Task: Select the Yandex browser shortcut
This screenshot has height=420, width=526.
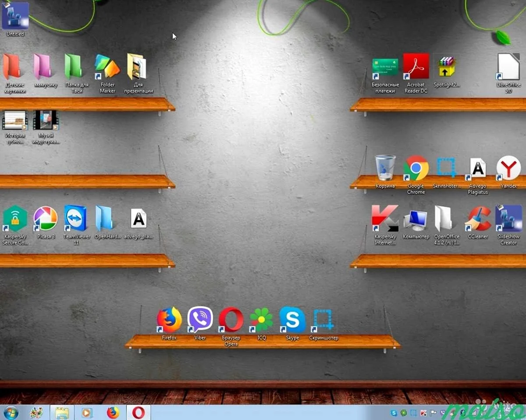Action: coord(508,168)
